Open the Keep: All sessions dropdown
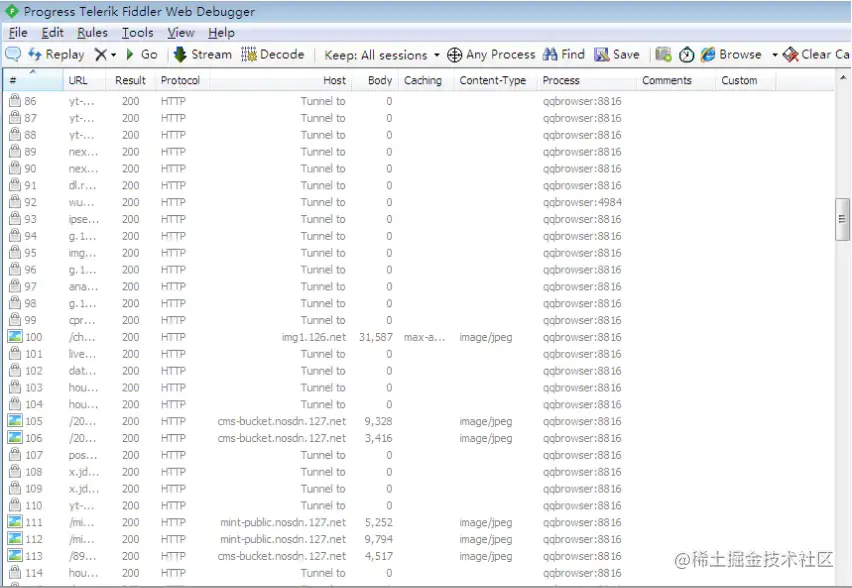 (381, 55)
